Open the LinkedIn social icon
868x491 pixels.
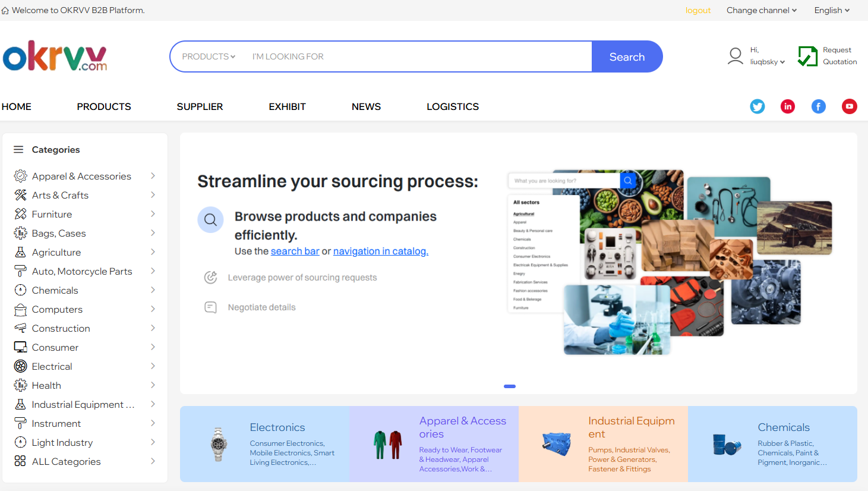(x=788, y=106)
